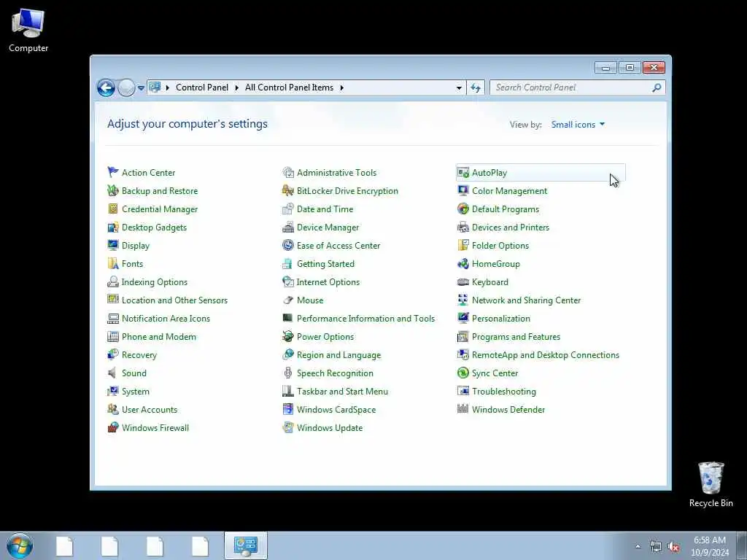The height and width of the screenshot is (560, 747).
Task: Open Folder Options link
Action: [x=500, y=246]
